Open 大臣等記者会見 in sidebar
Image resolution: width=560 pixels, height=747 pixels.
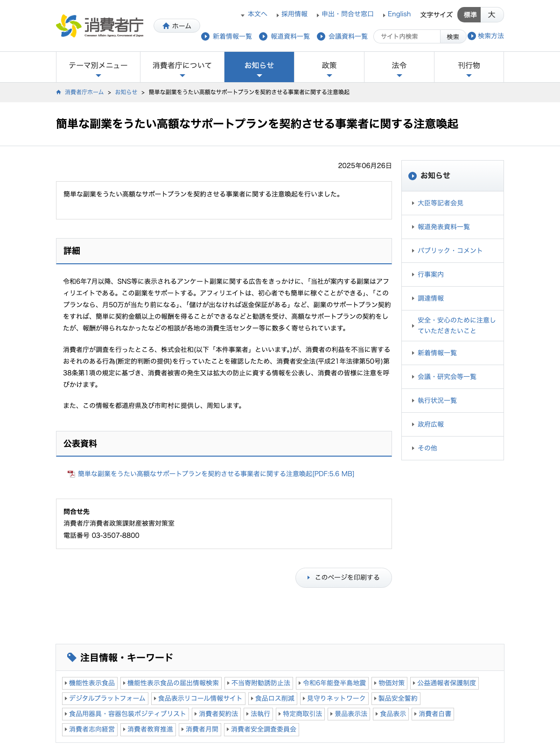tap(440, 203)
